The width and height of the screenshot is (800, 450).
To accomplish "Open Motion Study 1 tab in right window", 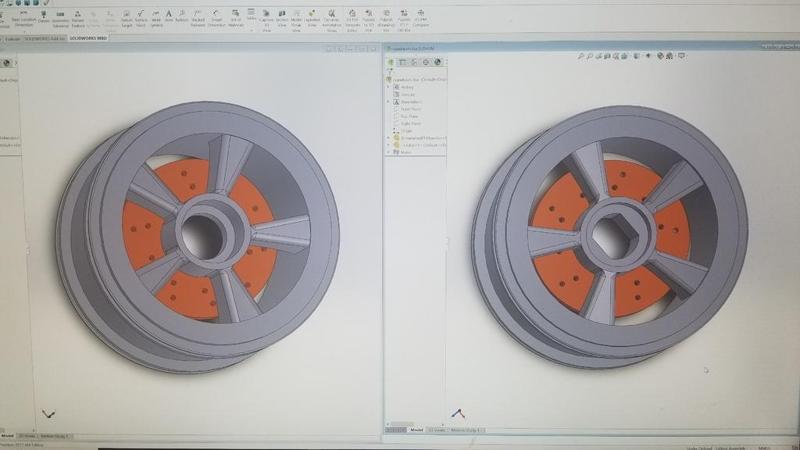I will (x=466, y=430).
